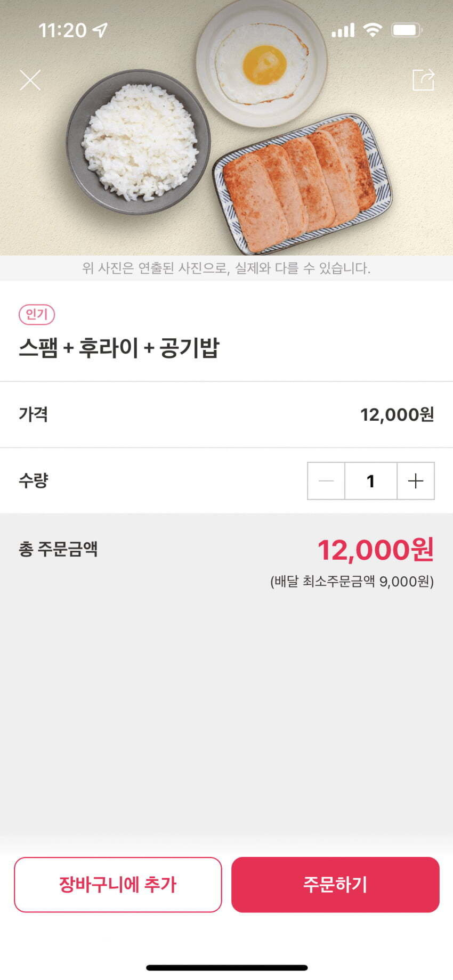Tap the 인기 popular badge
Image resolution: width=453 pixels, height=980 pixels.
37,314
